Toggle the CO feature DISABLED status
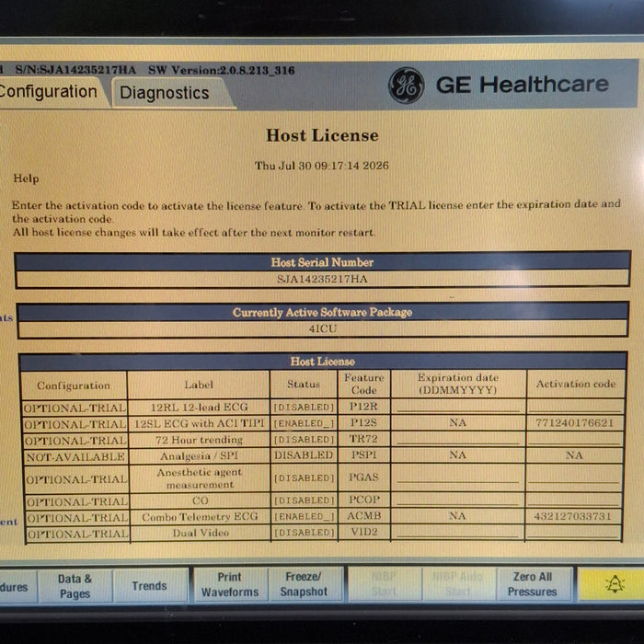 [304, 500]
